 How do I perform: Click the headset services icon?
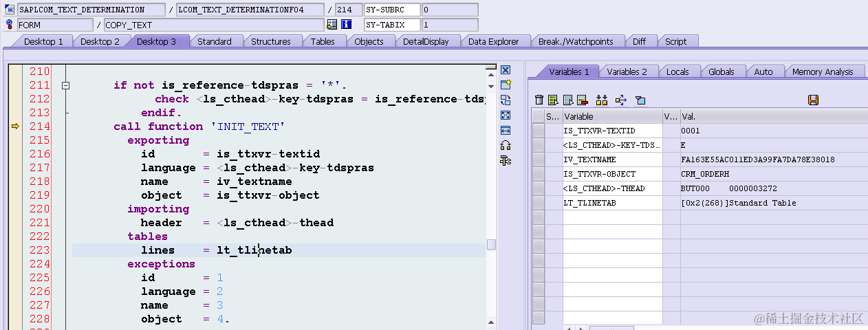[506, 146]
